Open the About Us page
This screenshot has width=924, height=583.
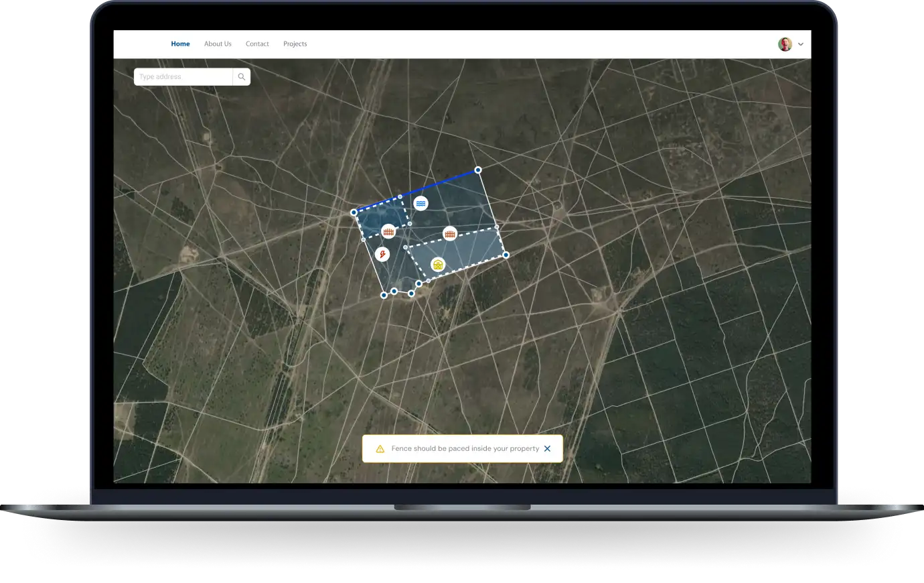218,44
